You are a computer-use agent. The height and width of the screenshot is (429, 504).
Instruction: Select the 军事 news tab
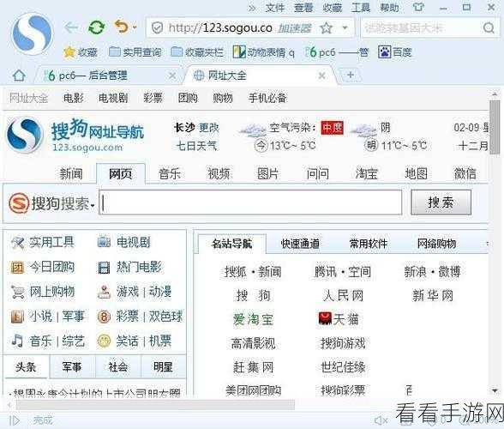(x=72, y=367)
